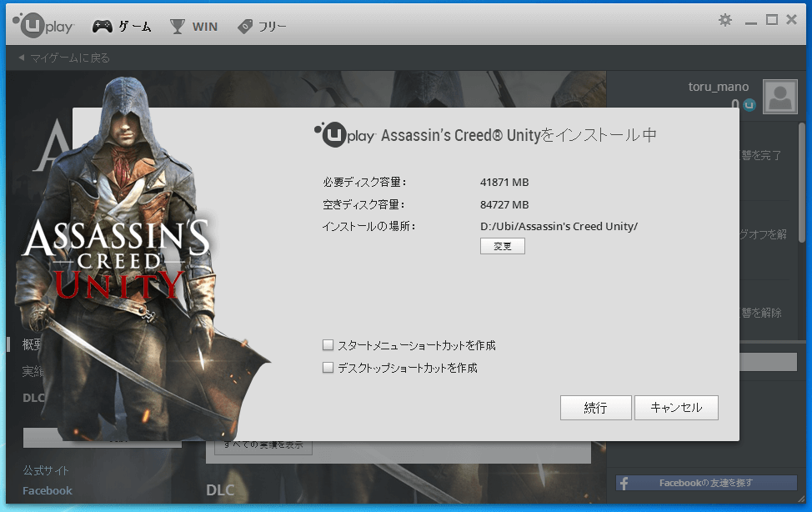812x512 pixels.
Task: Cancel the installation with キャンセル
Action: [676, 408]
